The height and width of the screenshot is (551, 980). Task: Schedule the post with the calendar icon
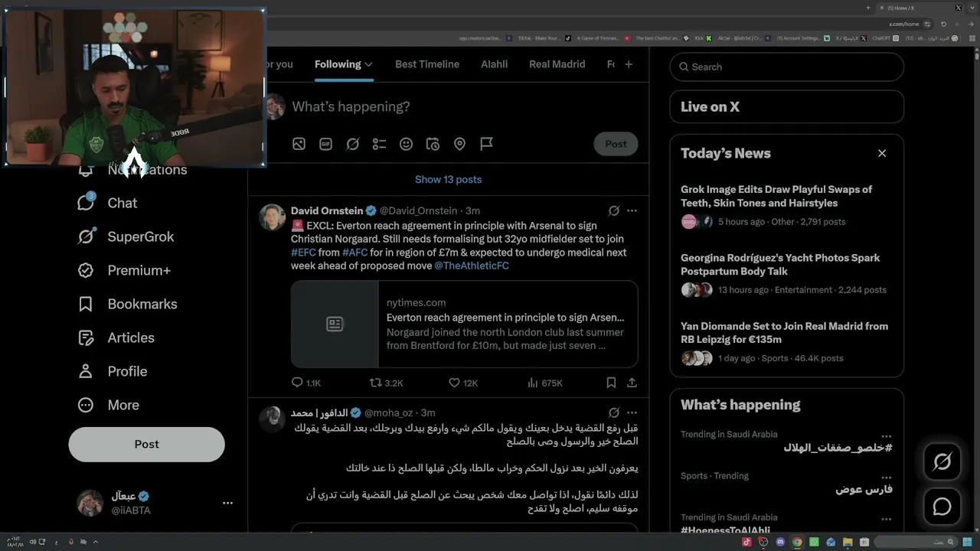click(x=433, y=144)
